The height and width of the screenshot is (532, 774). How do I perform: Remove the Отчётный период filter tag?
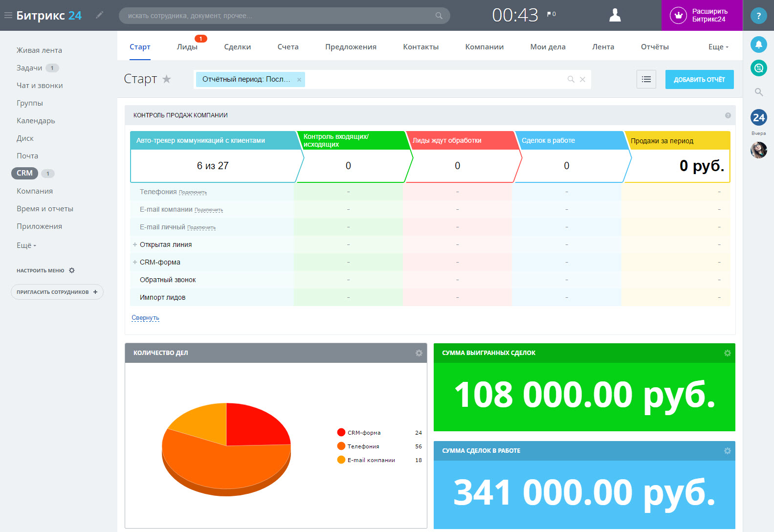click(299, 80)
